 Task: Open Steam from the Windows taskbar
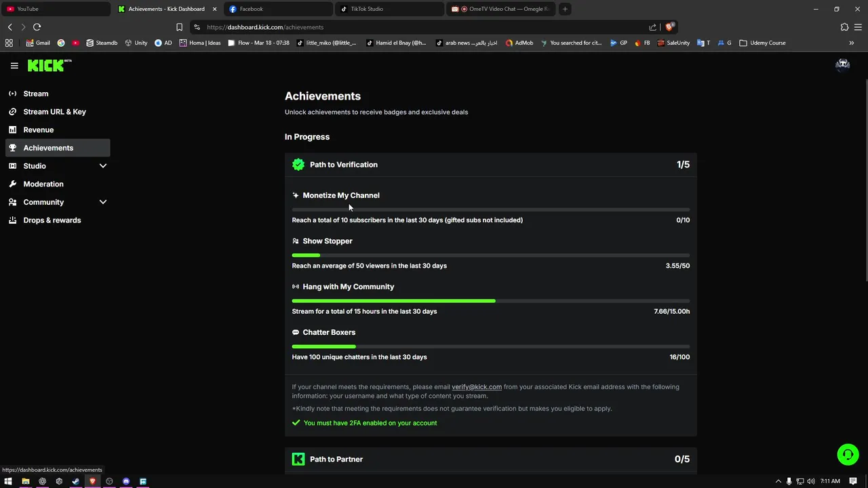click(x=75, y=481)
